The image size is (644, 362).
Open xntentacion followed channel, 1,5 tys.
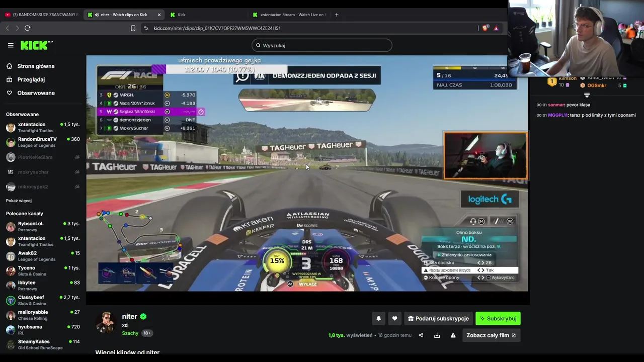43,127
